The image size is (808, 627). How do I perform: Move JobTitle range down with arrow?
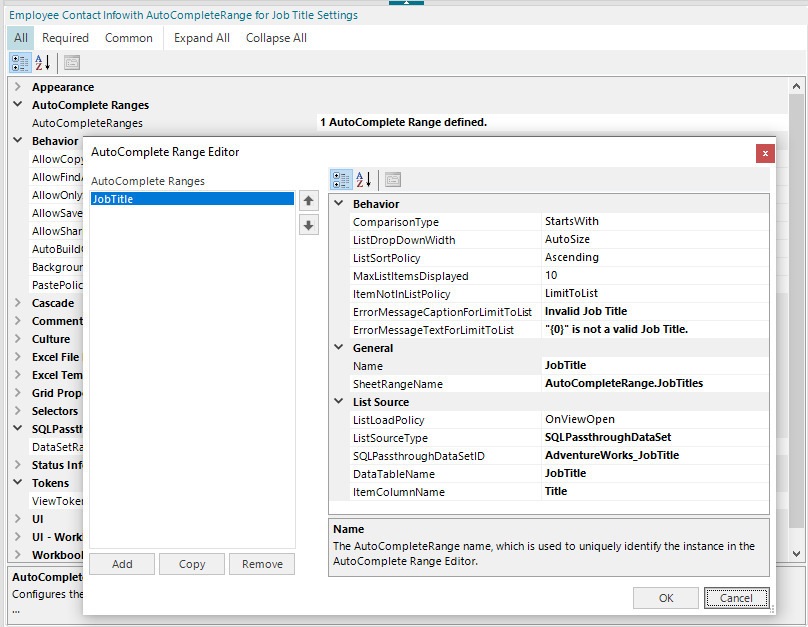click(308, 225)
